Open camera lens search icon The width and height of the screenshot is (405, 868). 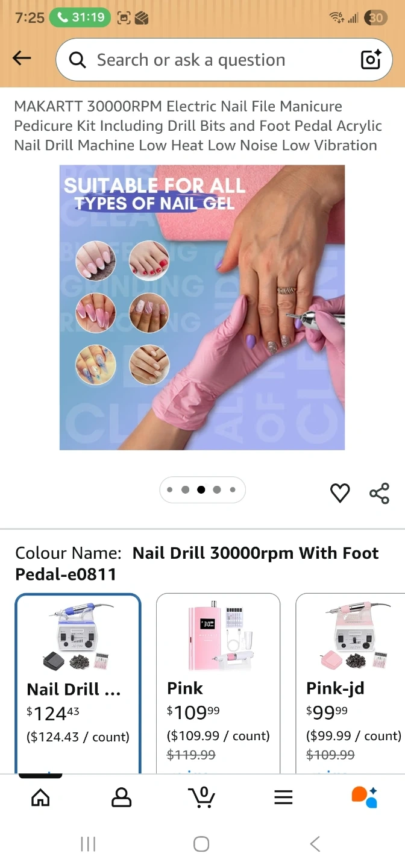(x=371, y=60)
